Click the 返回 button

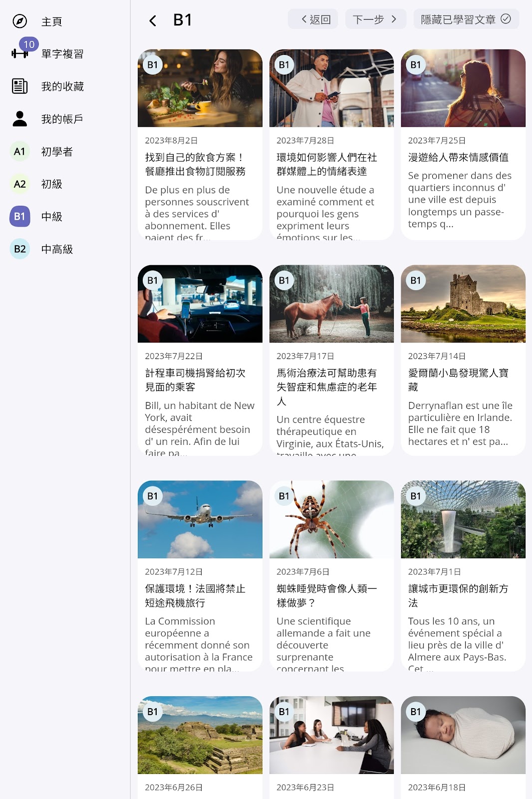313,19
